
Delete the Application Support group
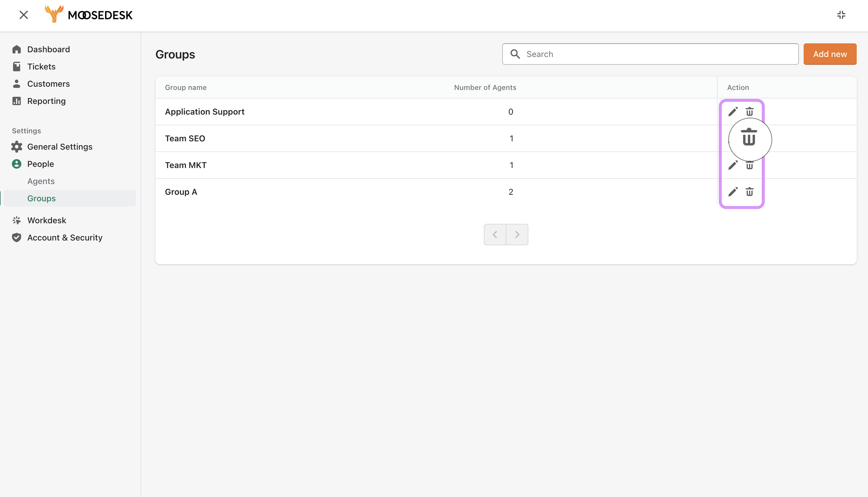click(749, 112)
